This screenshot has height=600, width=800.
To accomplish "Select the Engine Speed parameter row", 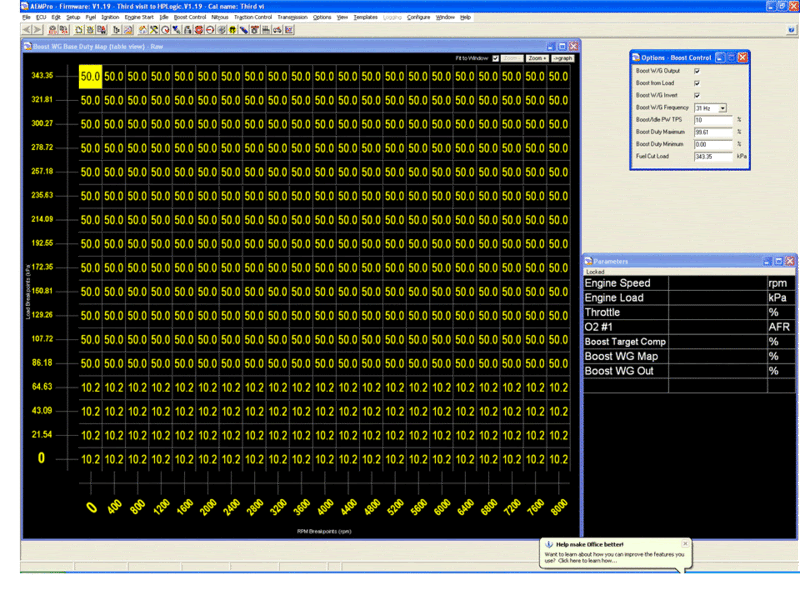I will 689,283.
